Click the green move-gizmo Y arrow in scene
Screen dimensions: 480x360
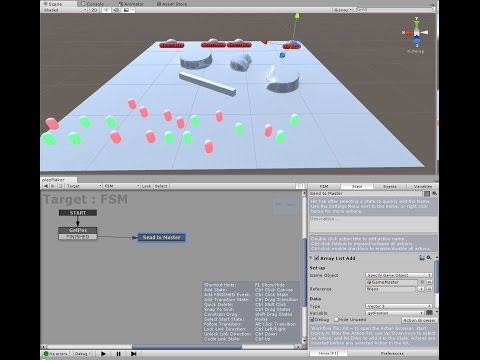point(297,16)
